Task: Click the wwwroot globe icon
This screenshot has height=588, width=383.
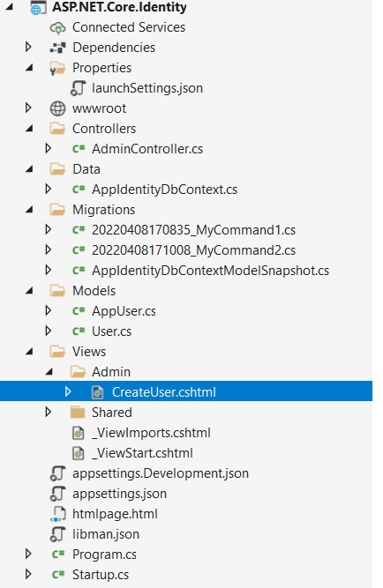Action: [x=57, y=108]
